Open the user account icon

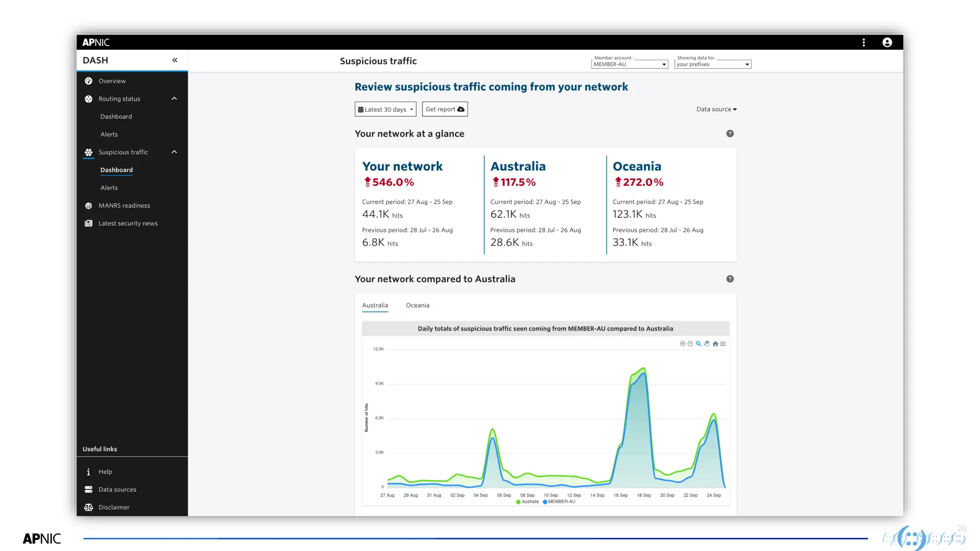tap(887, 43)
